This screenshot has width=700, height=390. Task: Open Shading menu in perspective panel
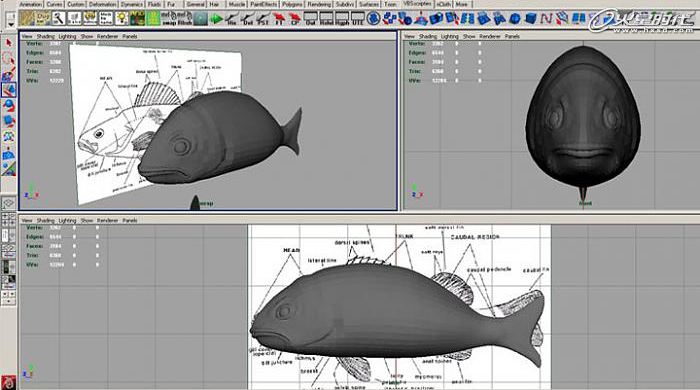tap(45, 36)
